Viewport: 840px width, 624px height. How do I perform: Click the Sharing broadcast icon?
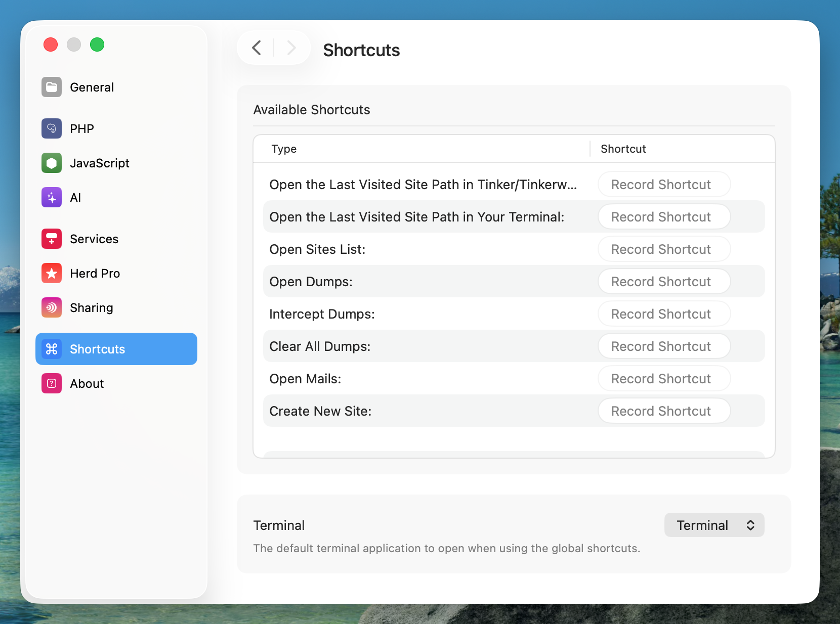click(52, 307)
